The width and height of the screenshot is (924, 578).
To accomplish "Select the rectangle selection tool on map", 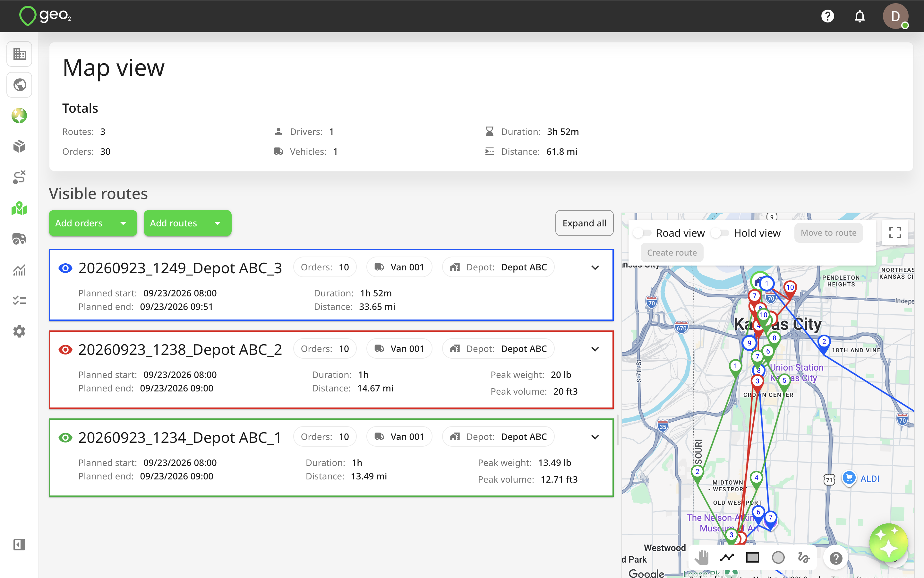I will 753,558.
